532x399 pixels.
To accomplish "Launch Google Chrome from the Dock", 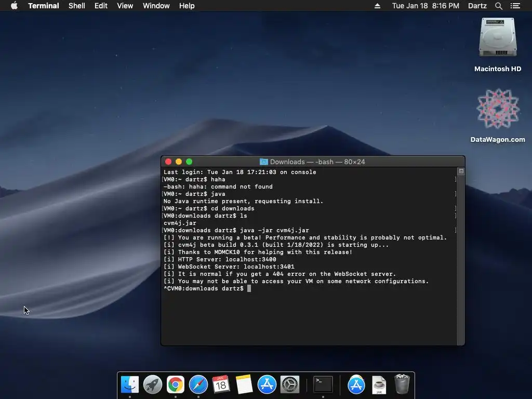I will click(176, 384).
